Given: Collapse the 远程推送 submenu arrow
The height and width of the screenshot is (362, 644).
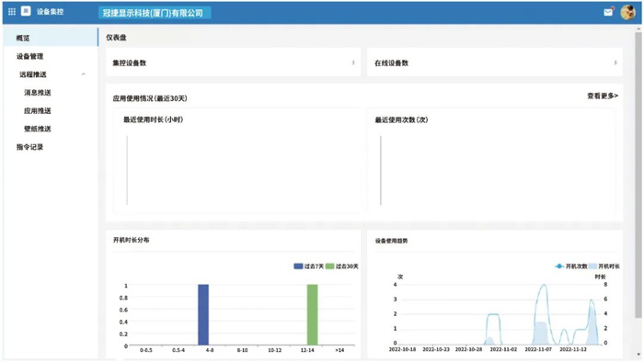Looking at the screenshot, I should (x=84, y=74).
